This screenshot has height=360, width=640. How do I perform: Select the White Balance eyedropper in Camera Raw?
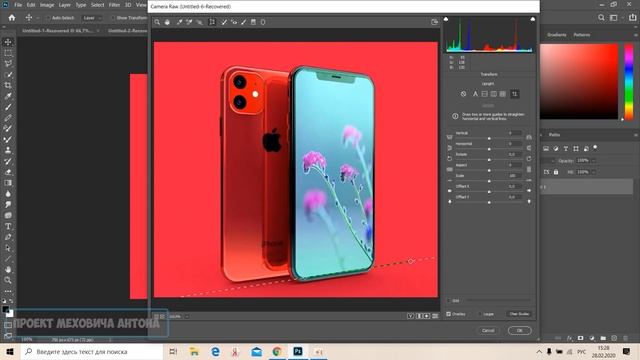click(x=179, y=22)
